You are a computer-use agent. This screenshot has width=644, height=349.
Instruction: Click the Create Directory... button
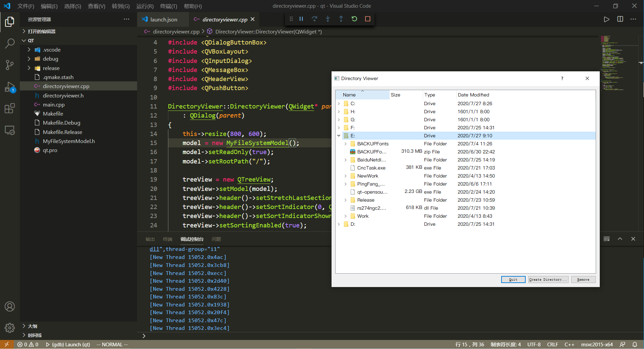[x=548, y=279]
